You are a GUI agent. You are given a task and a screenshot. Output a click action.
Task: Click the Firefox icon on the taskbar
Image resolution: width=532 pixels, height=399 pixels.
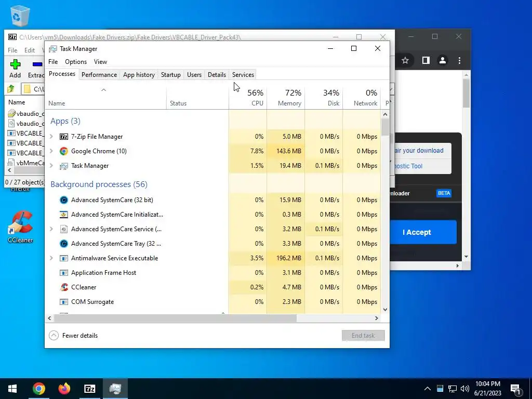coord(64,389)
